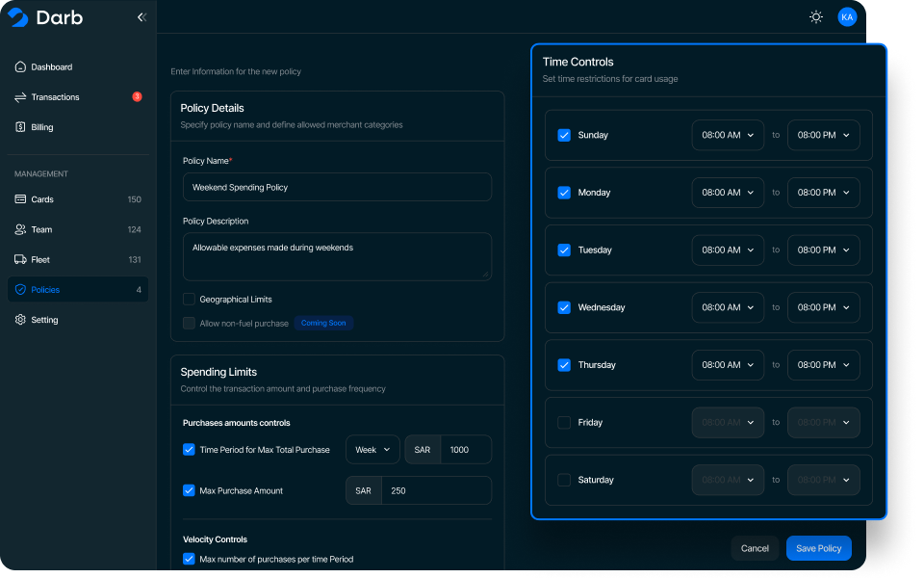Toggle light mode with the sun icon
This screenshot has width=924, height=578.
816,17
